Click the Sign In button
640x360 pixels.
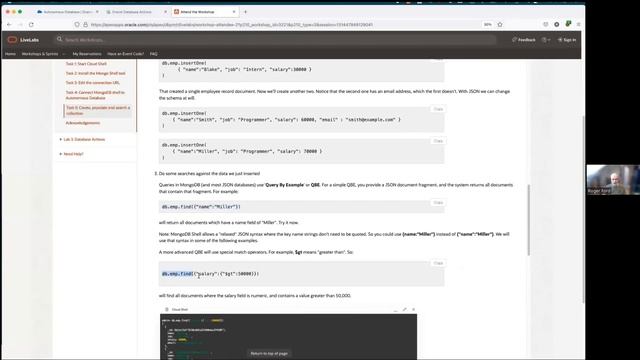tap(567, 40)
